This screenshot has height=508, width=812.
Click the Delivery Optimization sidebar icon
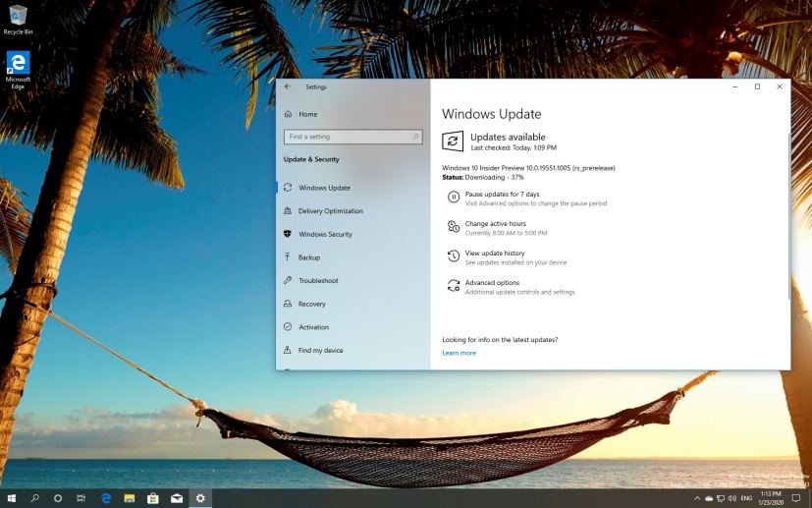[x=288, y=210]
